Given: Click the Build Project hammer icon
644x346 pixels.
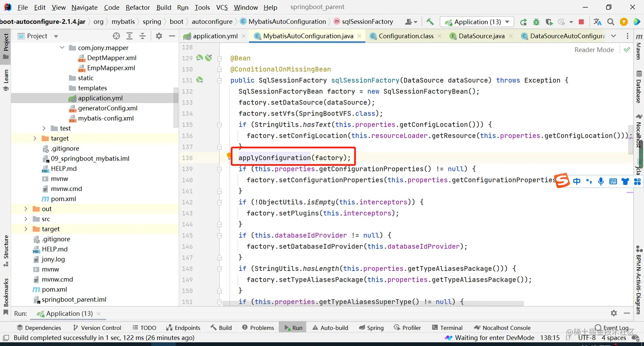Looking at the screenshot, I should click(430, 22).
